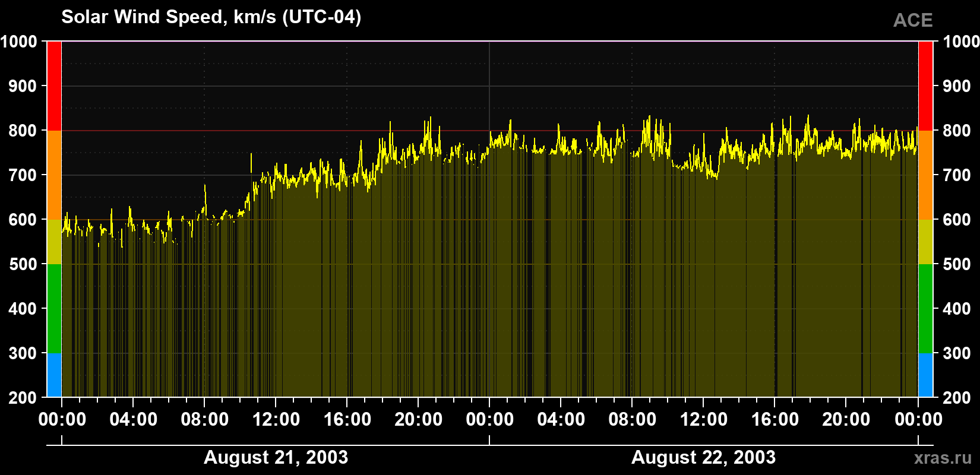Screen dimensions: 980x475
Task: Click the "Solar Wind Speed, km/s (UTC-04)" title
Action: [211, 17]
